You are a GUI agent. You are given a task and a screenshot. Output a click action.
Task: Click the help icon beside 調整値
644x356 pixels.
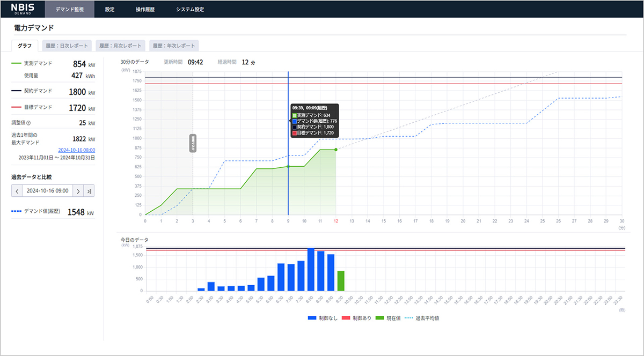pos(28,123)
